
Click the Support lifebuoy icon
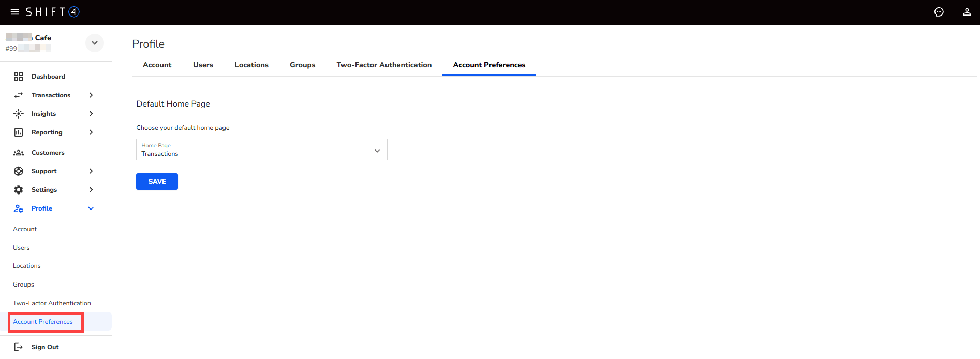19,171
